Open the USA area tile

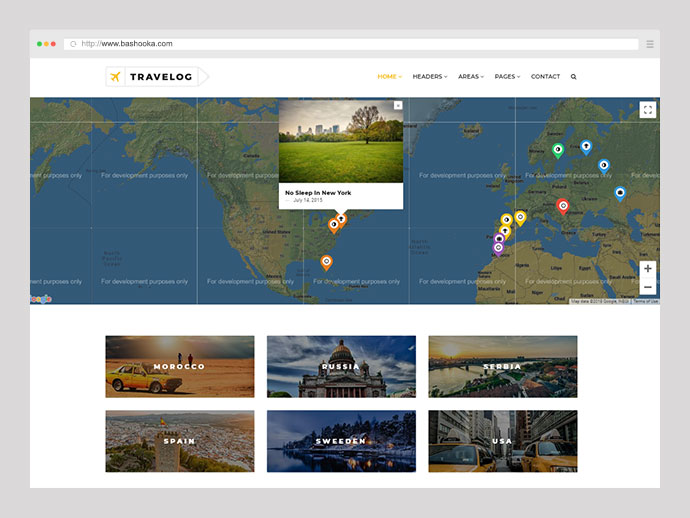coord(503,441)
